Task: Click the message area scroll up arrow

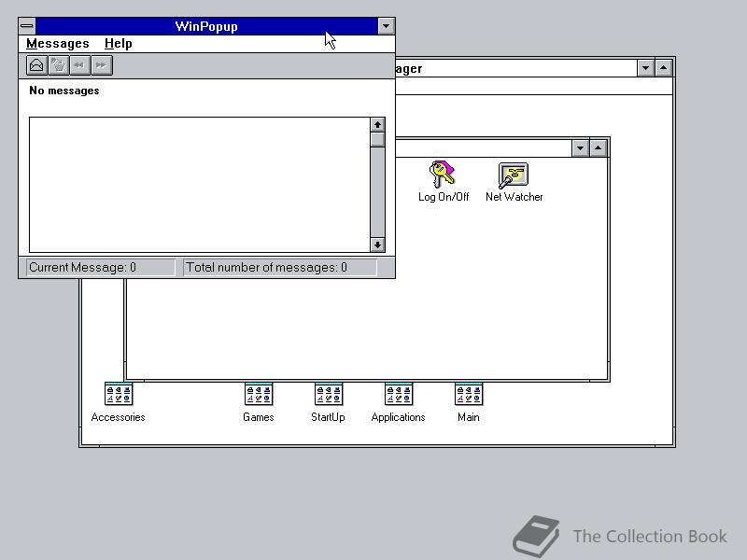Action: coord(377,125)
